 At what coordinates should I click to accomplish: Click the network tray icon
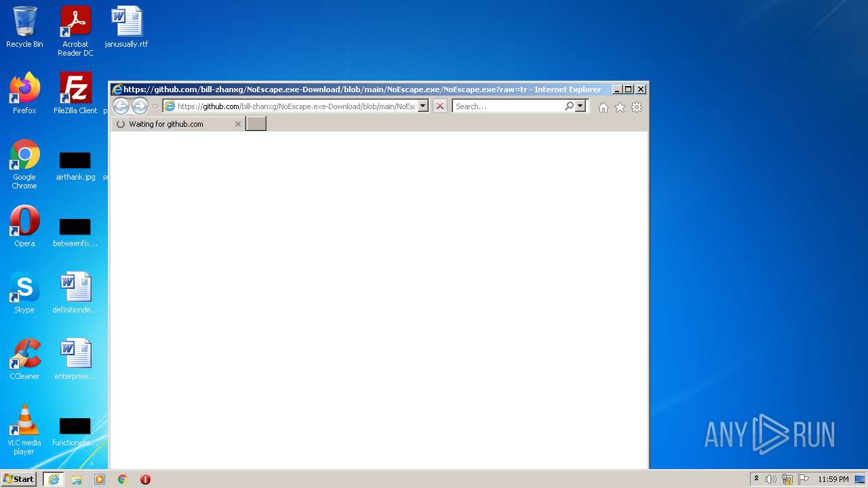point(787,479)
